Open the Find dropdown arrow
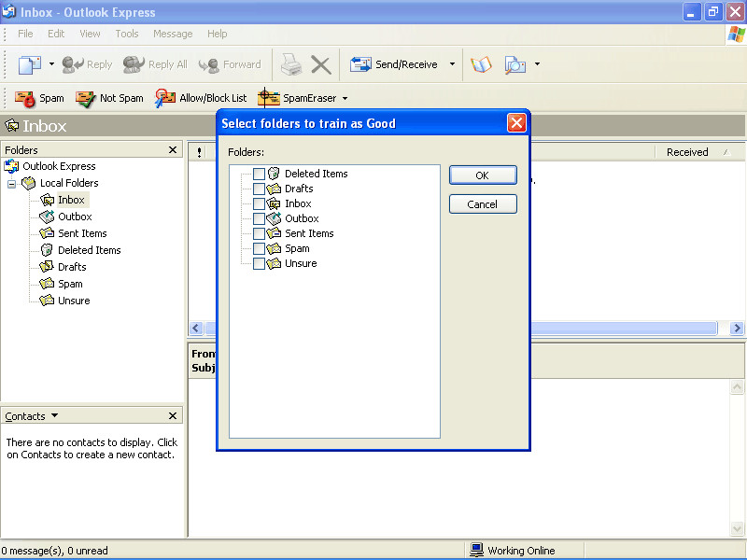Image resolution: width=747 pixels, height=560 pixels. (538, 63)
